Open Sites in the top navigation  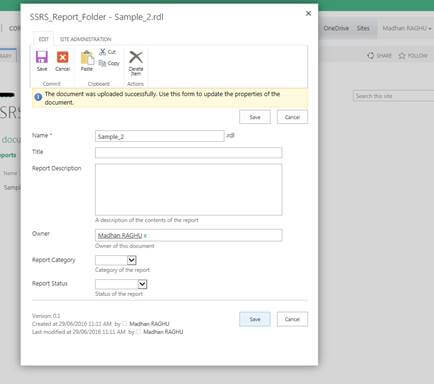[x=363, y=28]
